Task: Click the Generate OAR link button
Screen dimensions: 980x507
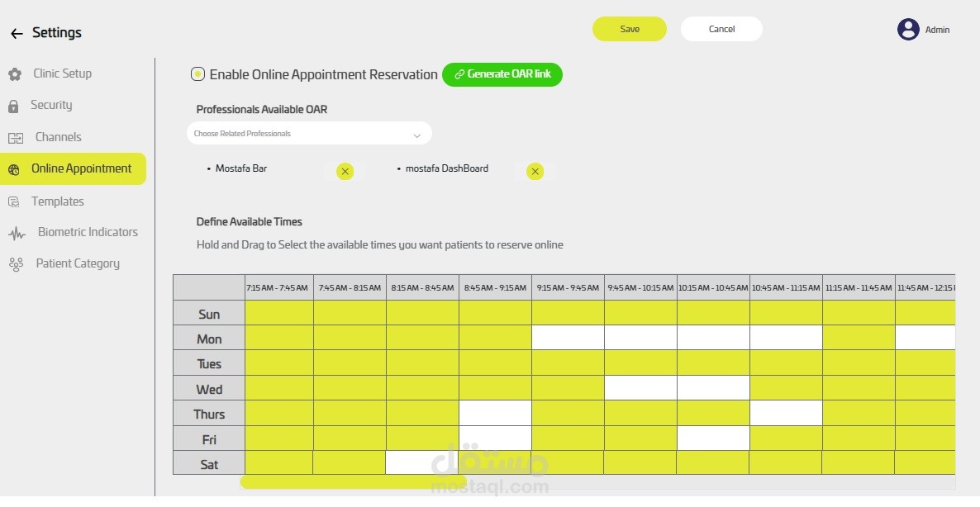Action: pyautogui.click(x=502, y=74)
